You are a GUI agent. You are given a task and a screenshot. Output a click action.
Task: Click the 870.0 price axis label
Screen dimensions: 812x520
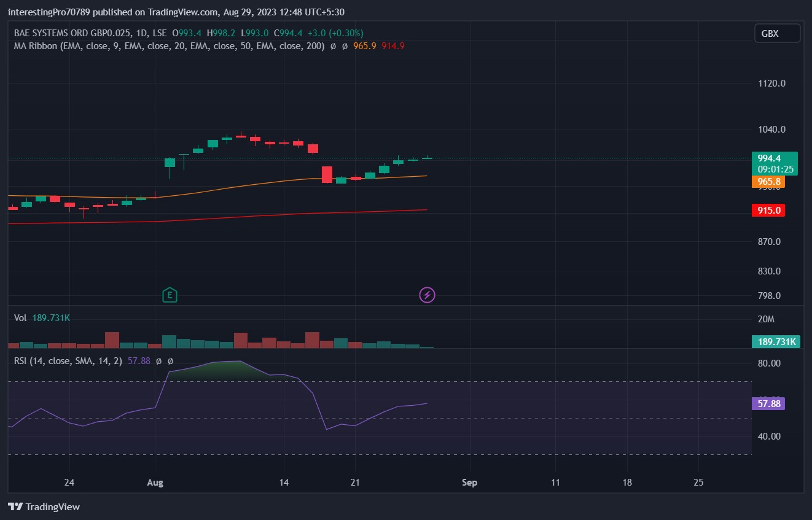(770, 242)
